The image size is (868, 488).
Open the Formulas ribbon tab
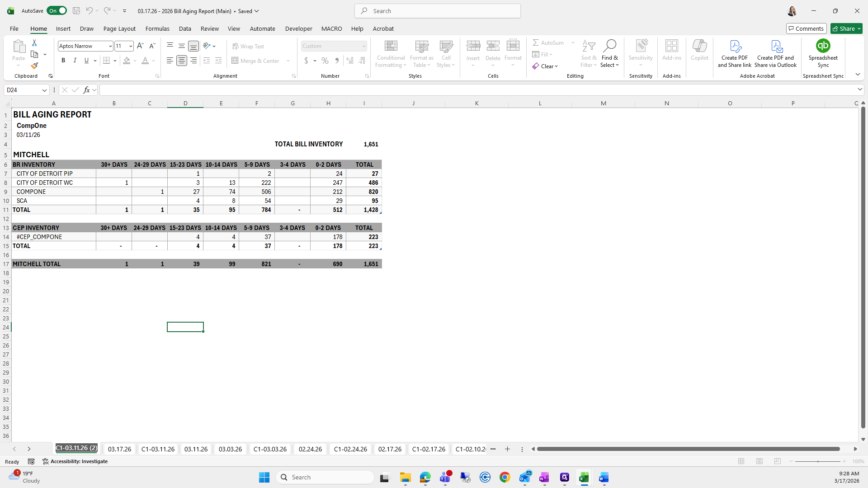pos(157,28)
